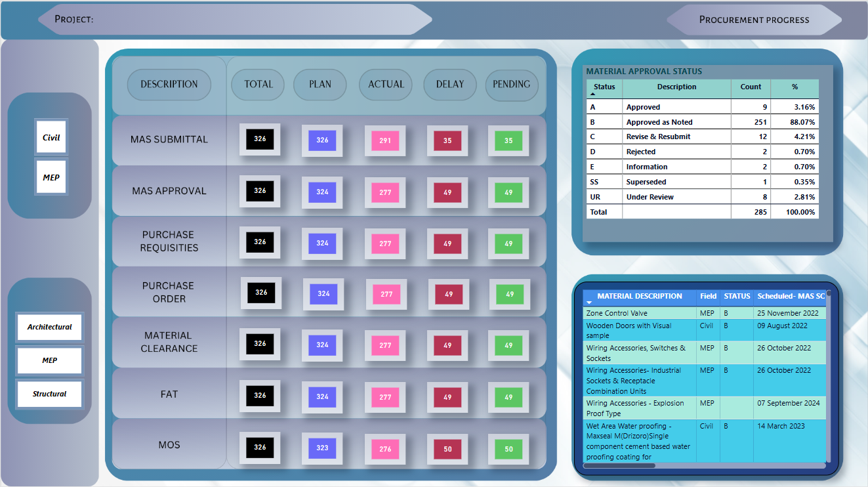This screenshot has height=487, width=868.
Task: Click the Superseded status row
Action: click(x=703, y=182)
